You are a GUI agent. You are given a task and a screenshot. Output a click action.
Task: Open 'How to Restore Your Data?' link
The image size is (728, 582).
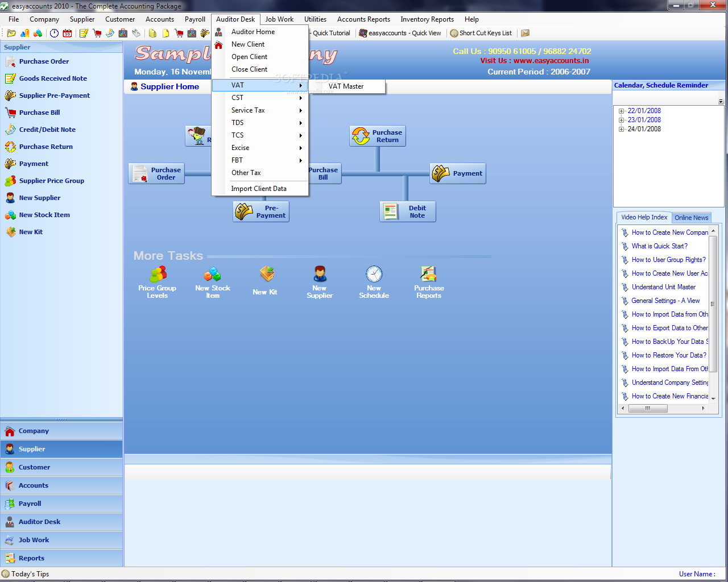[669, 355]
